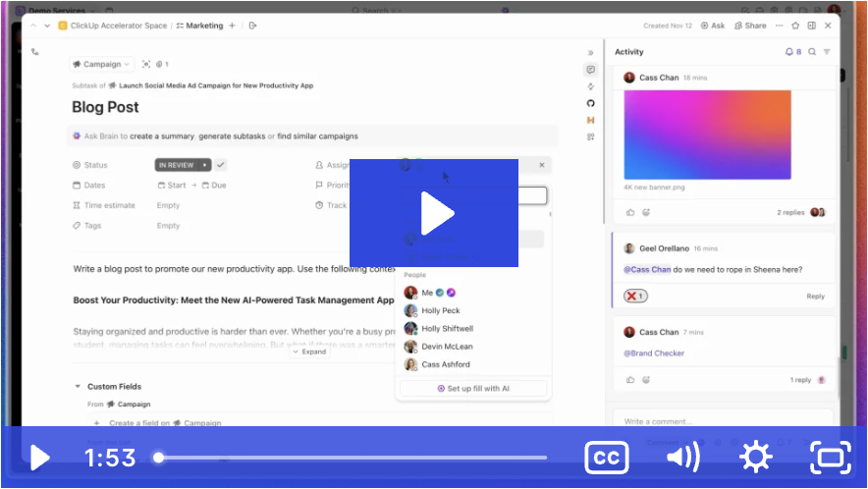Clear assignees with the X icon
The image size is (868, 489).
point(542,165)
